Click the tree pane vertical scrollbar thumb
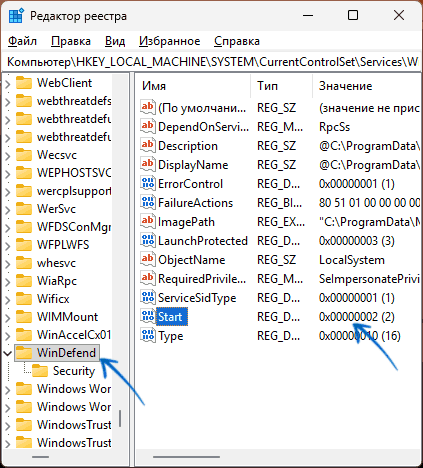 [x=120, y=418]
